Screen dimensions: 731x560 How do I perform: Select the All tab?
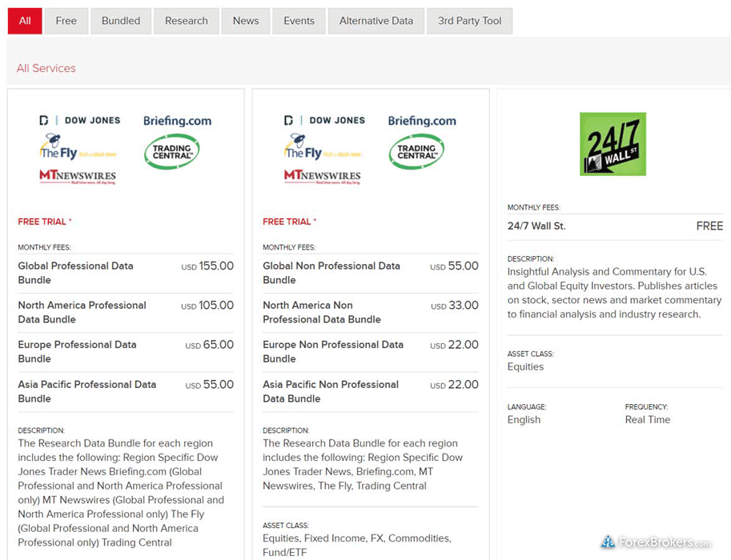coord(25,21)
